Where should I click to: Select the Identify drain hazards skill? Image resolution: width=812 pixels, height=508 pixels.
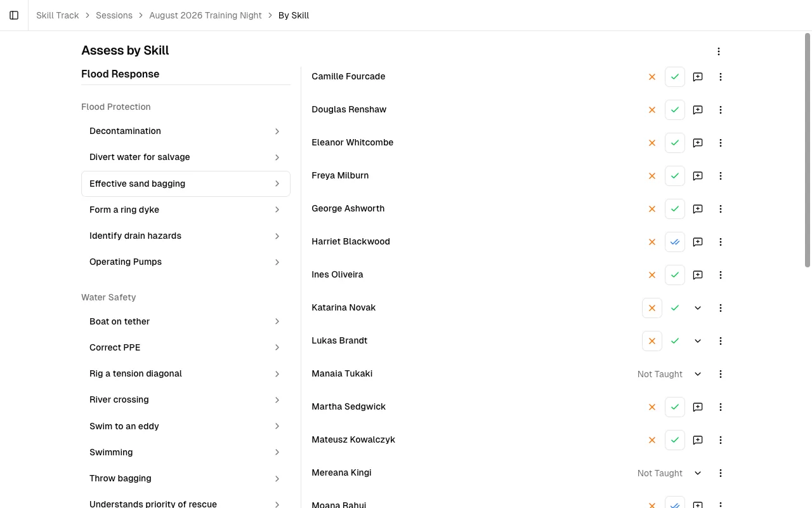click(186, 236)
